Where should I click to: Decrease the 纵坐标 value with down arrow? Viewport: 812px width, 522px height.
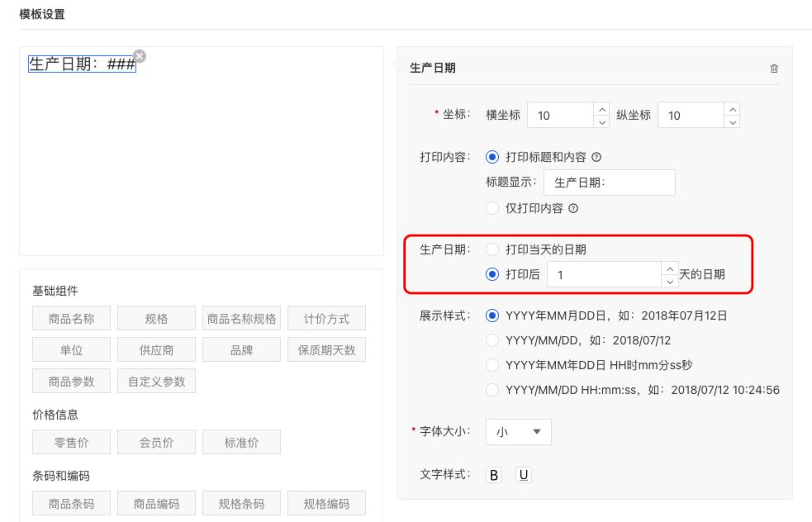(x=731, y=122)
